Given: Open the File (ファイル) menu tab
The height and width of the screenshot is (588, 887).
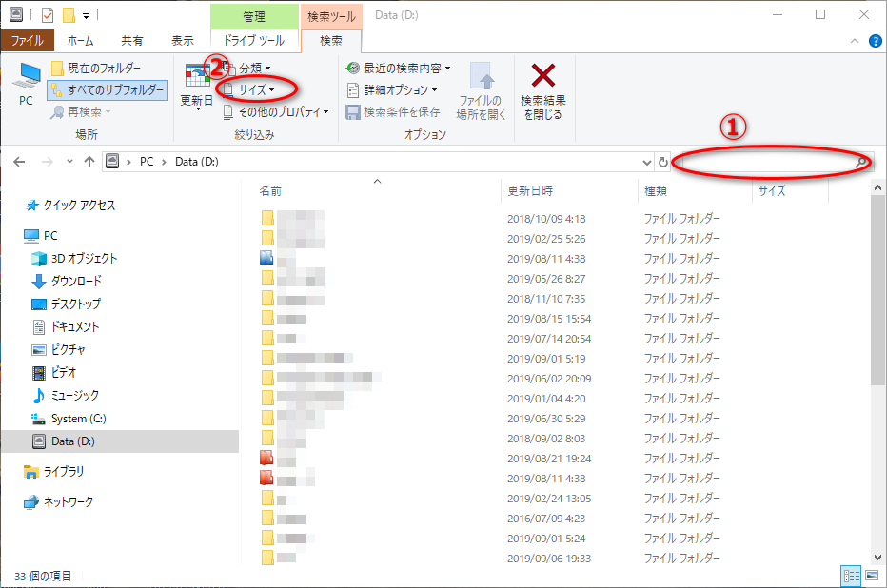Looking at the screenshot, I should tap(27, 41).
